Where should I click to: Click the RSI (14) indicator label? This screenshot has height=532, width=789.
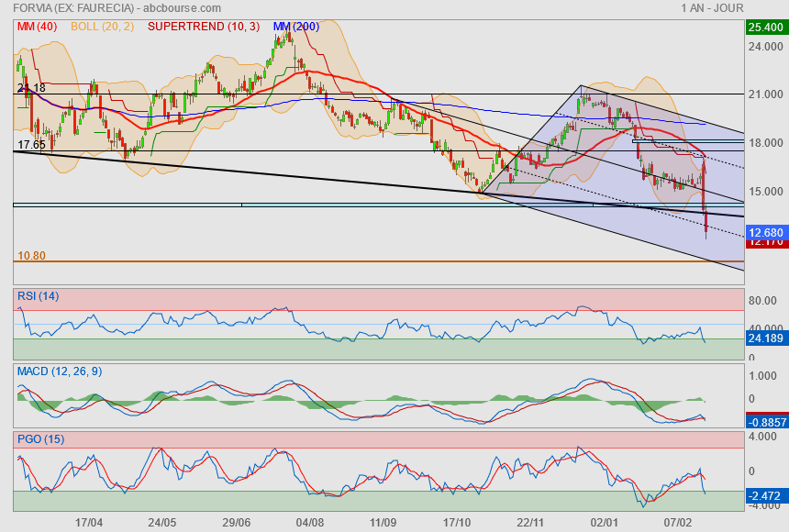point(38,295)
